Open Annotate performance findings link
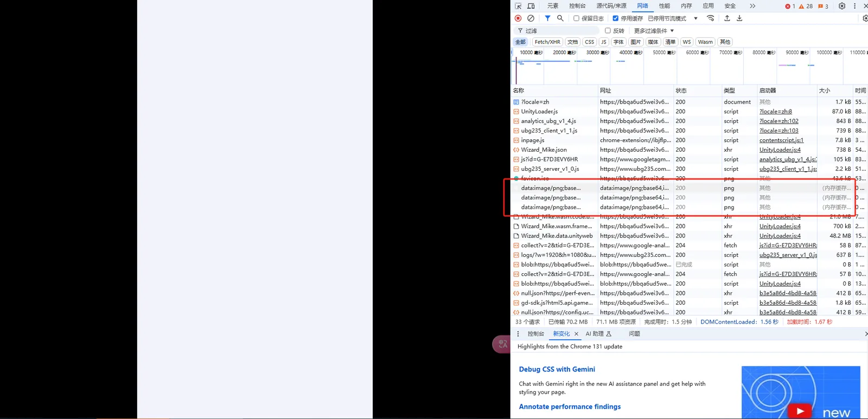This screenshot has width=868, height=419. point(570,407)
